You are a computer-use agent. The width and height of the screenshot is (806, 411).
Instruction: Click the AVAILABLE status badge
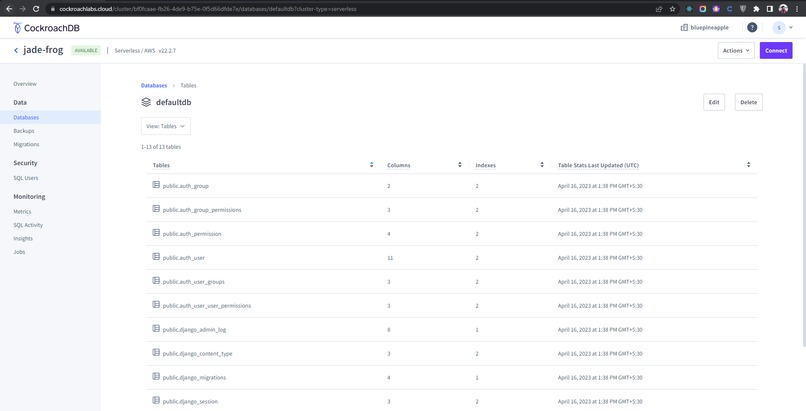coord(86,50)
